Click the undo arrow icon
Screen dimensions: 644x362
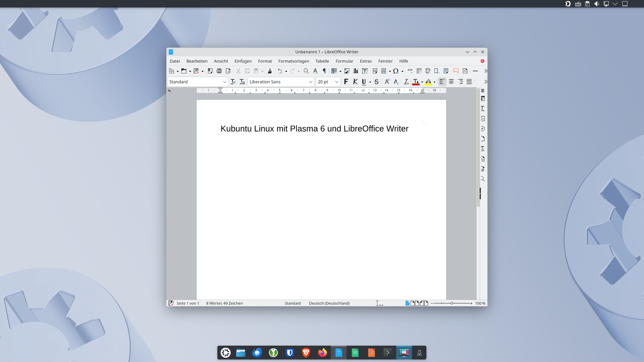[280, 71]
